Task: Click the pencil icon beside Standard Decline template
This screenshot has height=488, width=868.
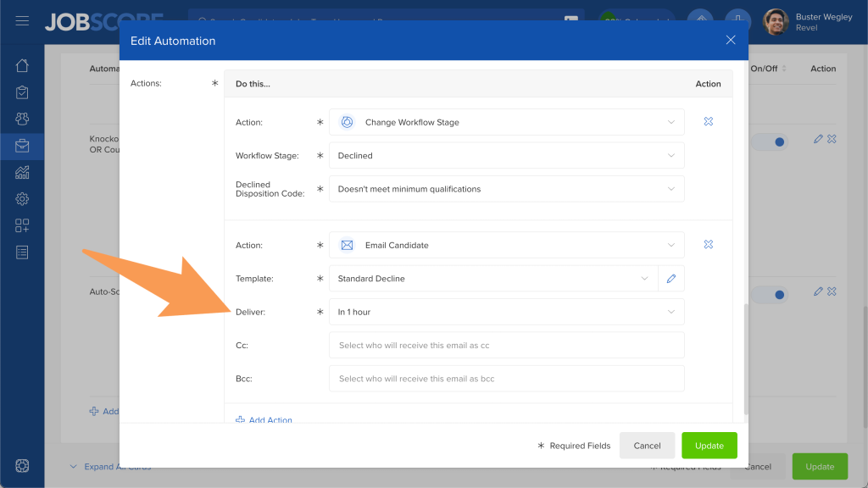Action: [671, 279]
